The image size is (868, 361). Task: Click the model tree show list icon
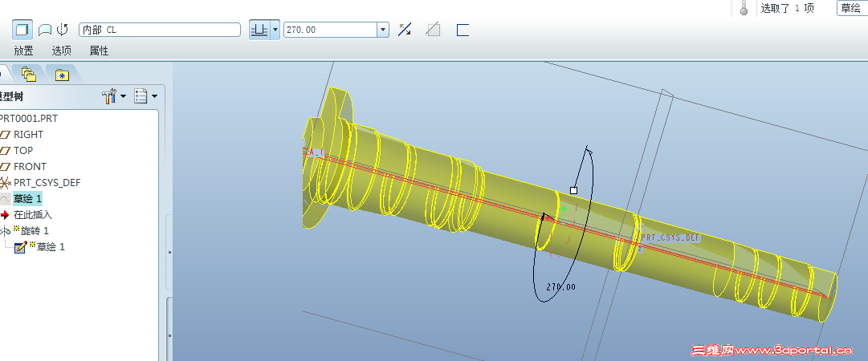pos(141,96)
